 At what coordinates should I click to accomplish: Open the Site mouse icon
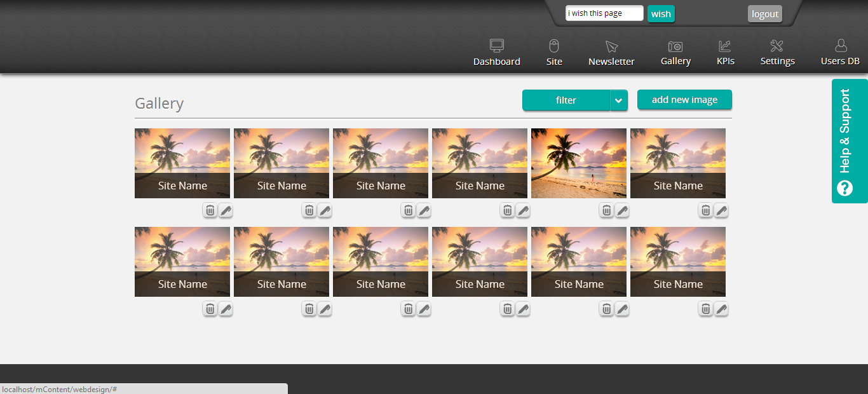point(553,46)
